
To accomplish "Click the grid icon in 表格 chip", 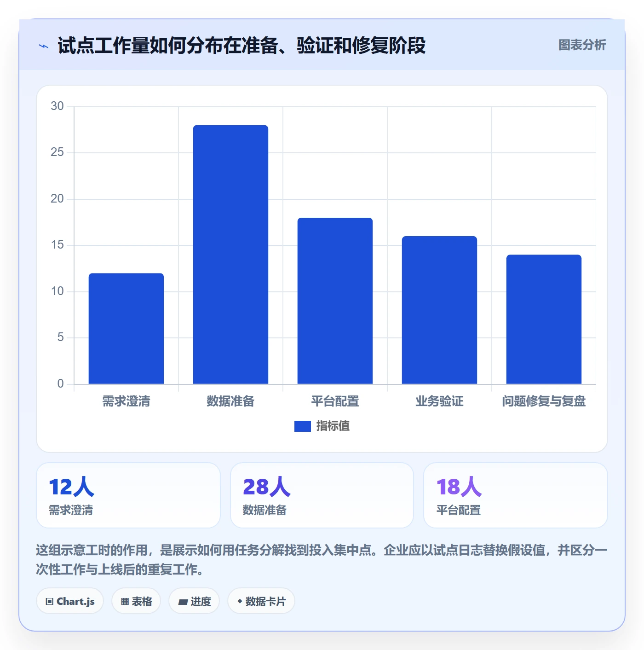I will [x=125, y=602].
